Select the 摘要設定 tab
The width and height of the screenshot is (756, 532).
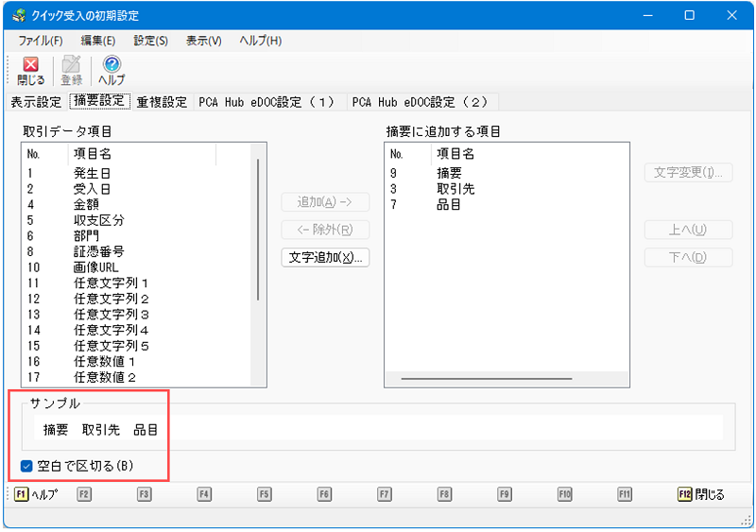click(99, 101)
